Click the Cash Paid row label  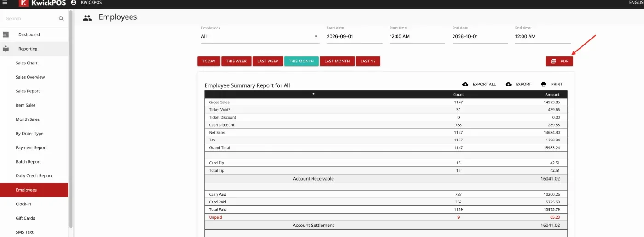[217, 194]
